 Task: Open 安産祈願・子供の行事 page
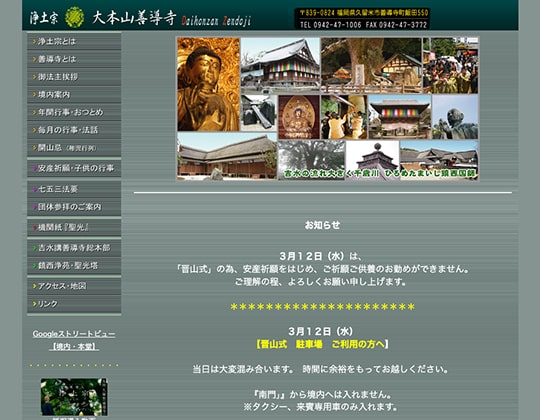74,168
